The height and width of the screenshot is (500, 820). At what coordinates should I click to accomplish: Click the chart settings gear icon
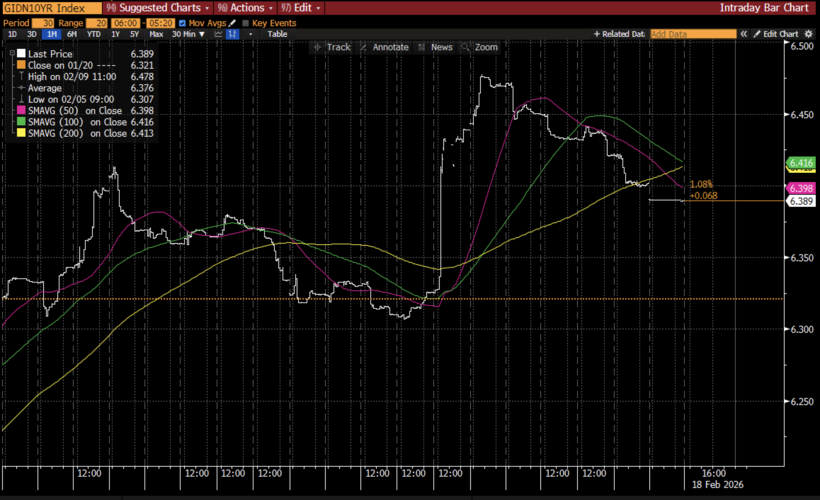click(808, 33)
